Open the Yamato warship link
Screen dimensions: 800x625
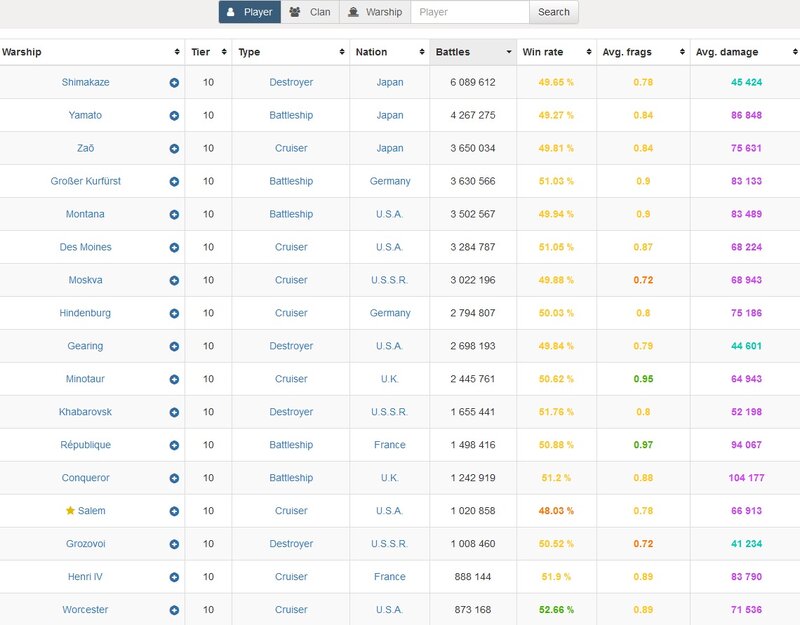click(85, 115)
